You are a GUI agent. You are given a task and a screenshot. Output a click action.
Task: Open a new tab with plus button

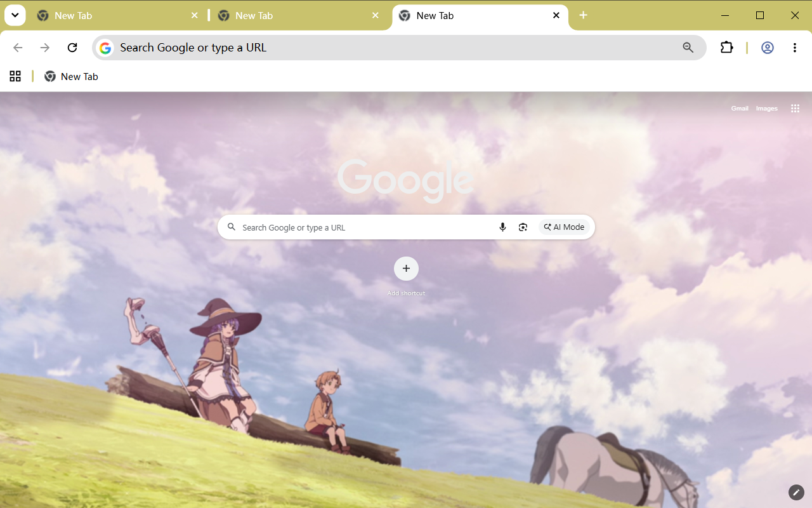[584, 15]
